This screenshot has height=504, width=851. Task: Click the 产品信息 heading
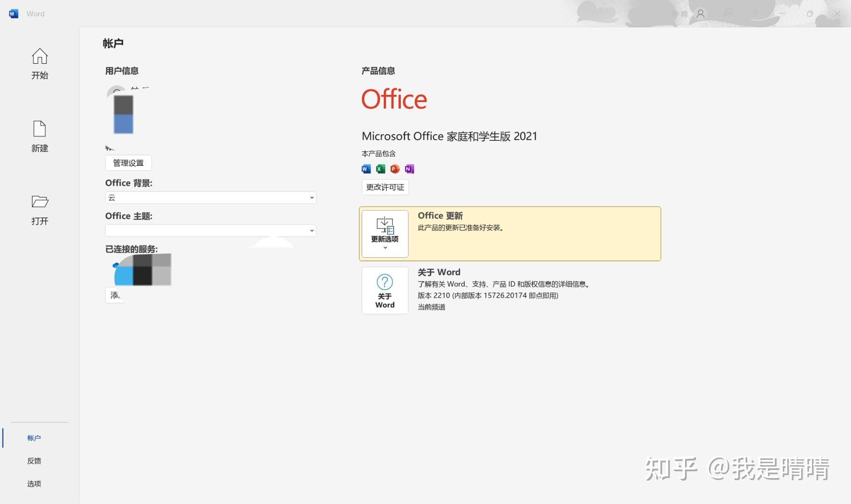tap(378, 71)
